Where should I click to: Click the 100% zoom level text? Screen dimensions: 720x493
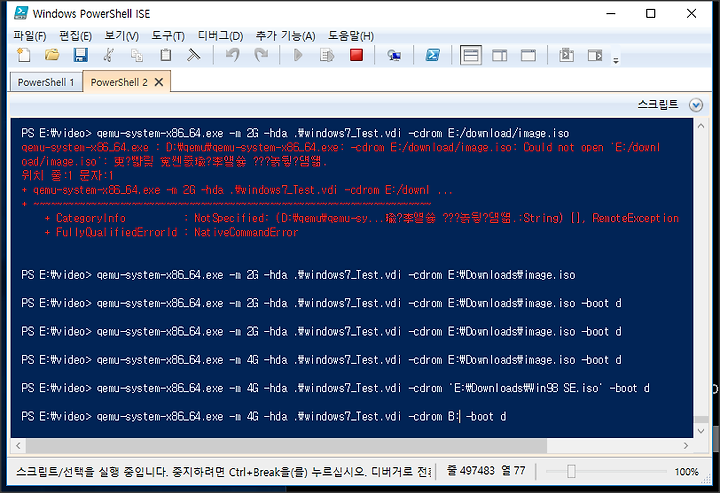[686, 471]
